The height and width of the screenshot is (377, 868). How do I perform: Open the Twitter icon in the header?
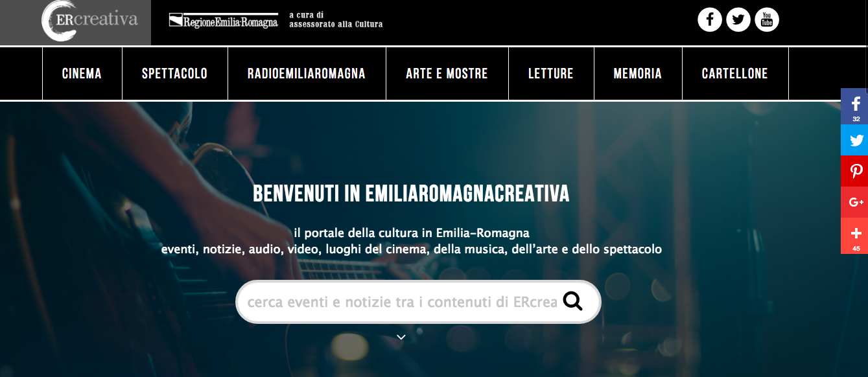pos(738,19)
